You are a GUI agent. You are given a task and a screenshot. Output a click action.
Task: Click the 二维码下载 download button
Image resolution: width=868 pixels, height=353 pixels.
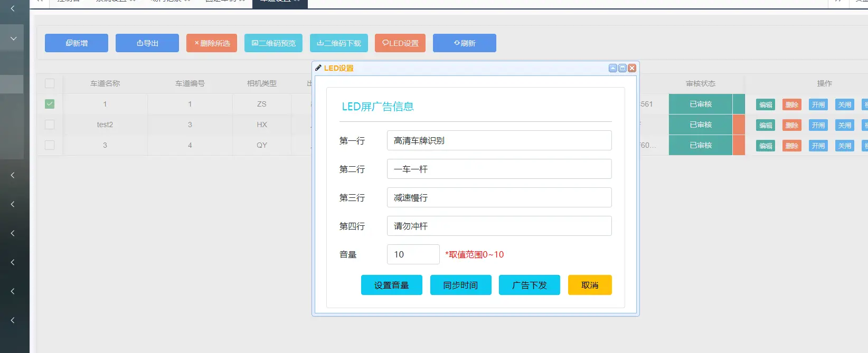coord(339,43)
